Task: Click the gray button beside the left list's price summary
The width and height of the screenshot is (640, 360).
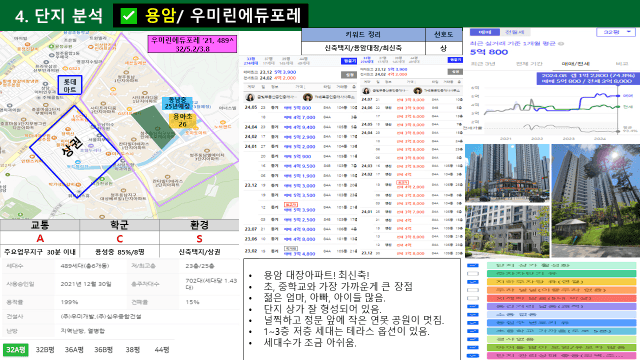Action: pyautogui.click(x=349, y=75)
